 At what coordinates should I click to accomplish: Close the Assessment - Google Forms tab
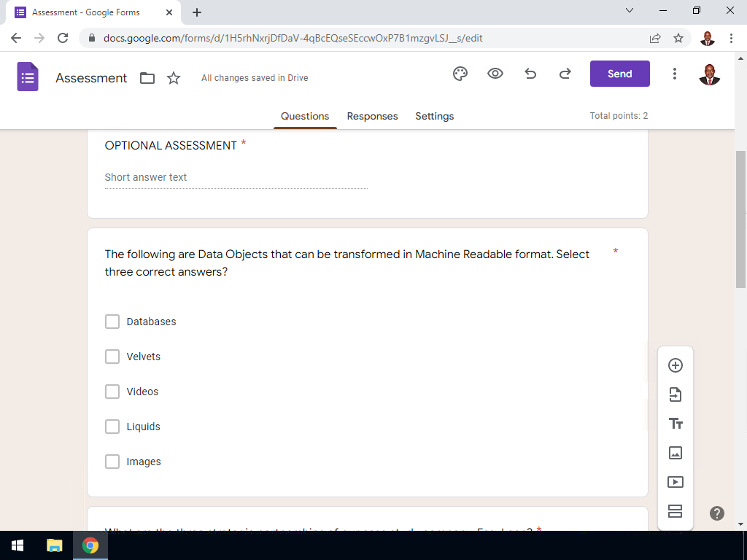tap(169, 12)
